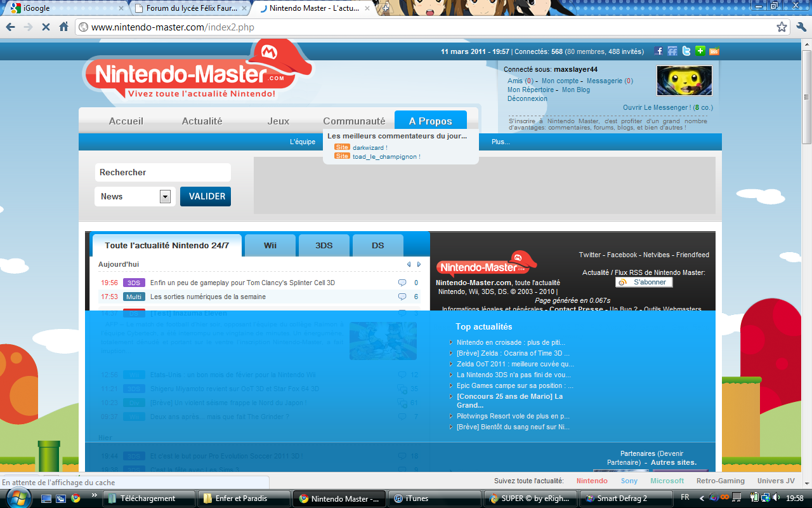This screenshot has width=812, height=508.
Task: Open the Communauté menu
Action: click(354, 121)
